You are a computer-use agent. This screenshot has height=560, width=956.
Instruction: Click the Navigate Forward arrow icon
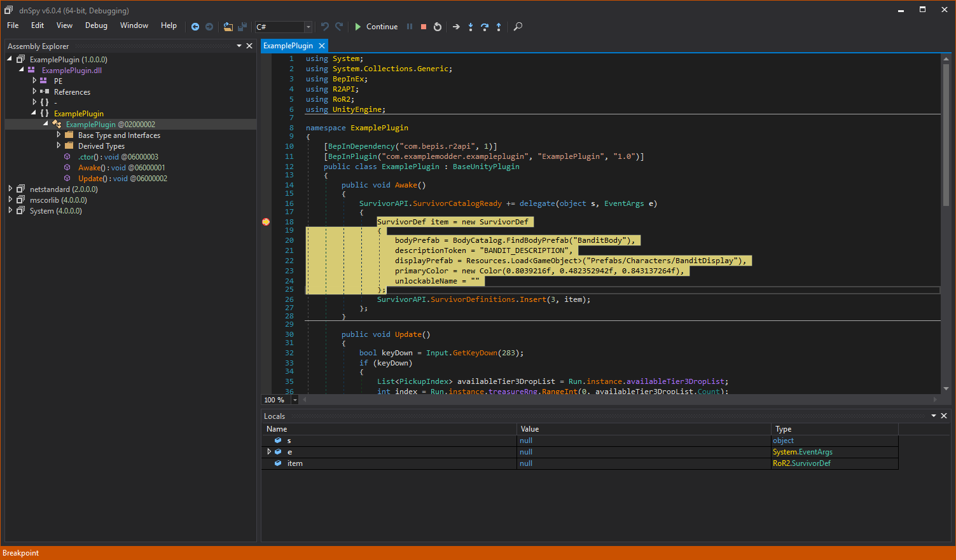[x=209, y=27]
